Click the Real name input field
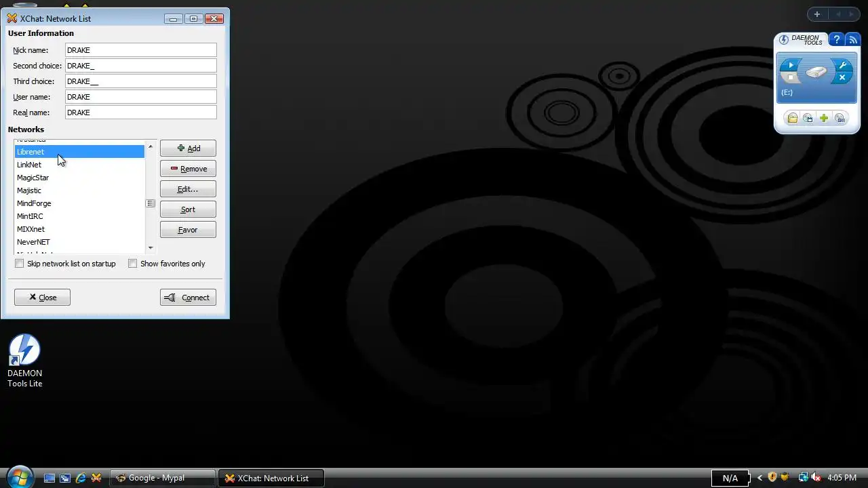 (141, 113)
